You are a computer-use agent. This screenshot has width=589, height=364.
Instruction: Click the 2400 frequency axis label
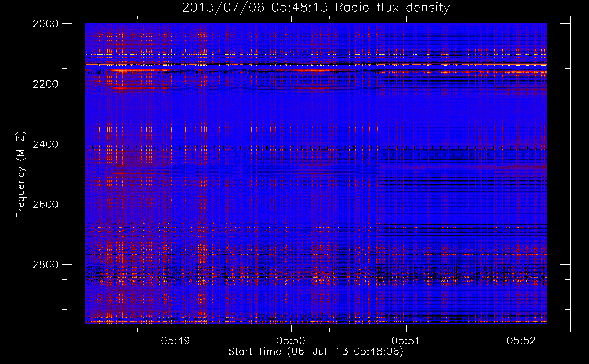(46, 144)
